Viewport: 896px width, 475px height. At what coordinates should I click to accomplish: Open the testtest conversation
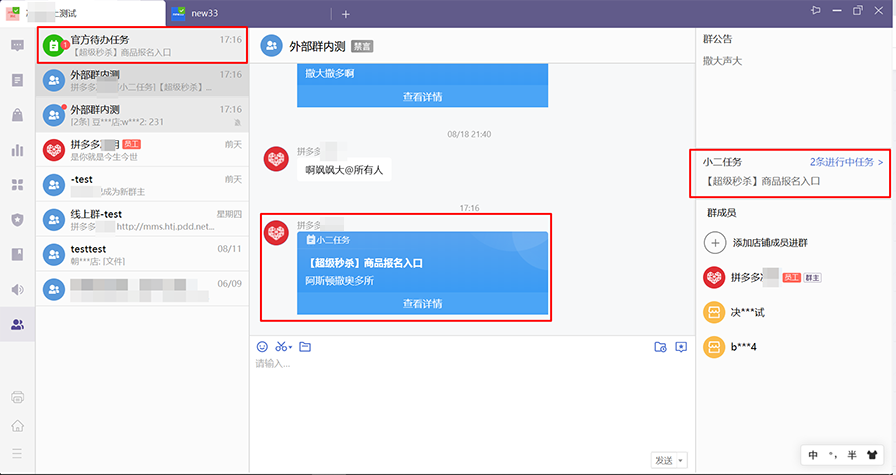coord(142,254)
